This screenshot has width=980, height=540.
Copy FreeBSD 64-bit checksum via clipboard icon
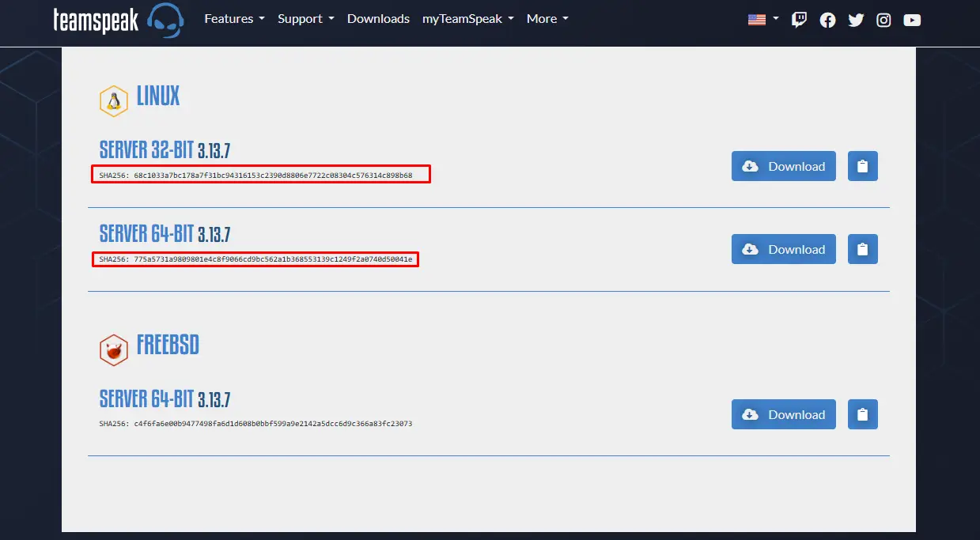pyautogui.click(x=862, y=414)
